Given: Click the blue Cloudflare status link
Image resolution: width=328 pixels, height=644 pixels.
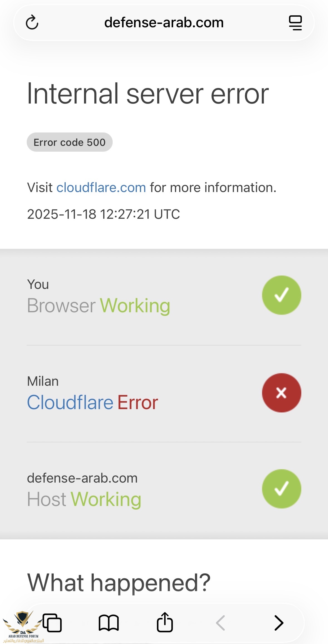Looking at the screenshot, I should [70, 402].
